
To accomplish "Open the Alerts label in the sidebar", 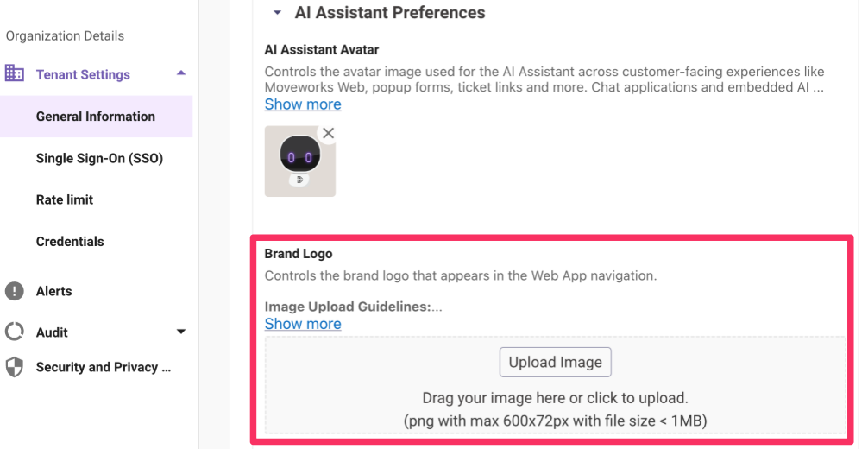I will point(53,291).
